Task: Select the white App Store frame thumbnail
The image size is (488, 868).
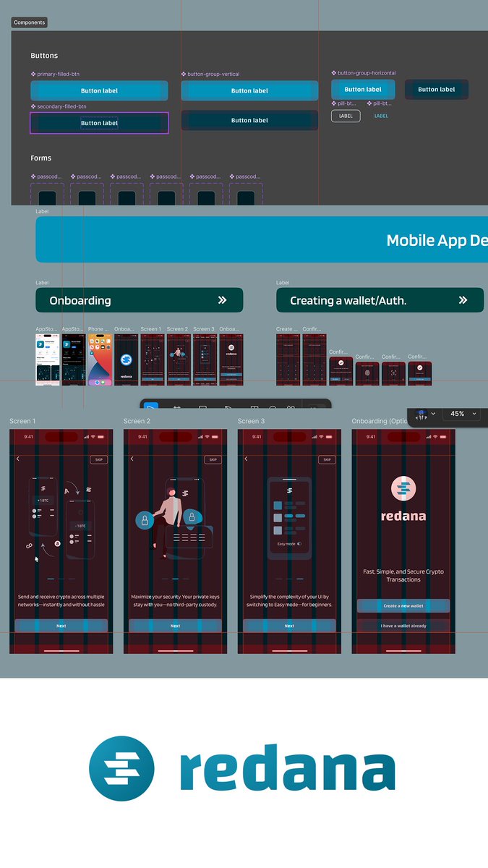Action: (x=47, y=359)
